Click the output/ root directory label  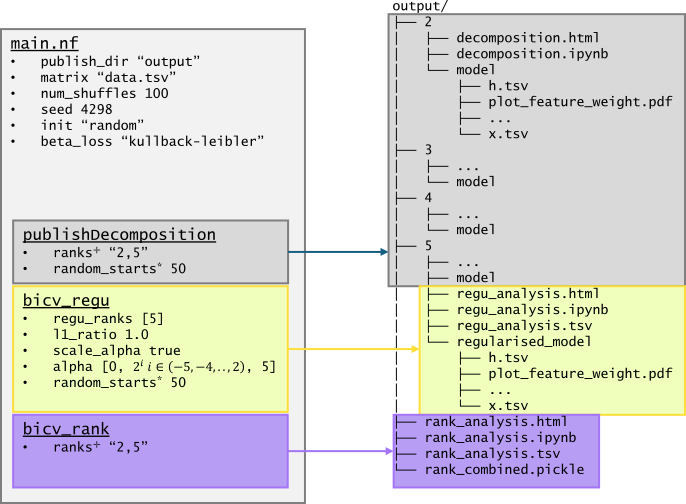pos(420,6)
